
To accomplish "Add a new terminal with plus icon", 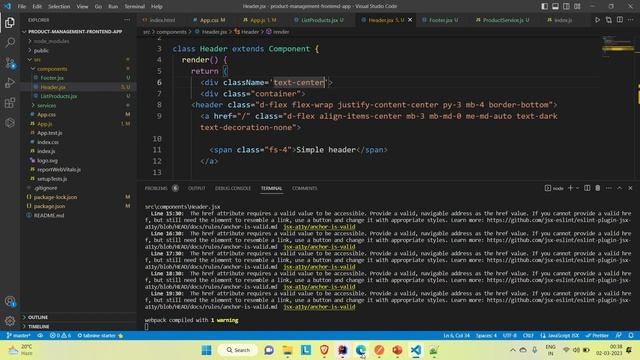I will coord(570,188).
